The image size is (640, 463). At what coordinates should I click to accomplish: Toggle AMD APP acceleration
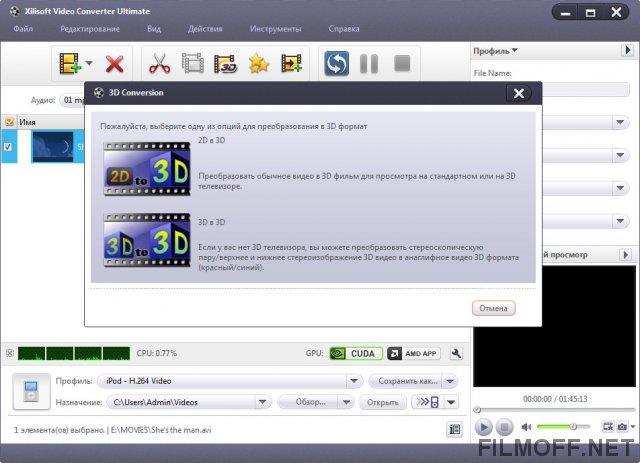pyautogui.click(x=413, y=354)
